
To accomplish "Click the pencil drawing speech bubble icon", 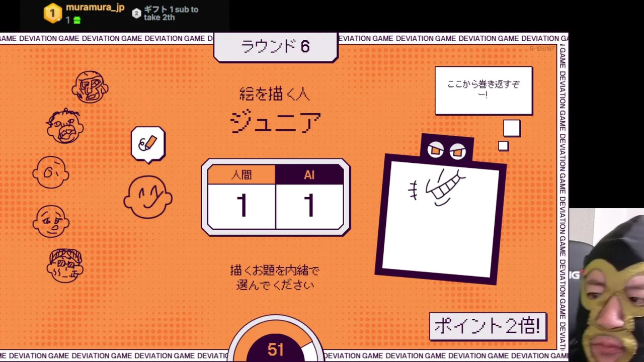I will (148, 144).
